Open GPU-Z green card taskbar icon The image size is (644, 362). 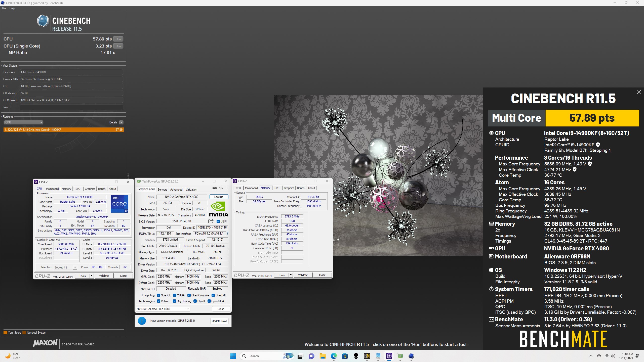pyautogui.click(x=400, y=356)
